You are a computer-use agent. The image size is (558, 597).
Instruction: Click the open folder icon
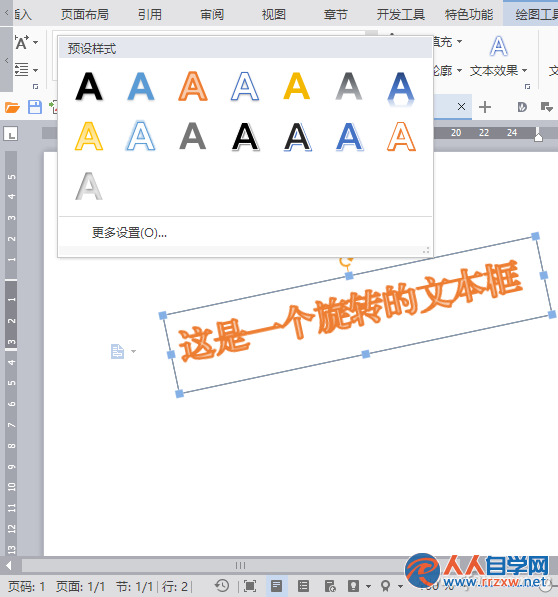click(x=12, y=107)
